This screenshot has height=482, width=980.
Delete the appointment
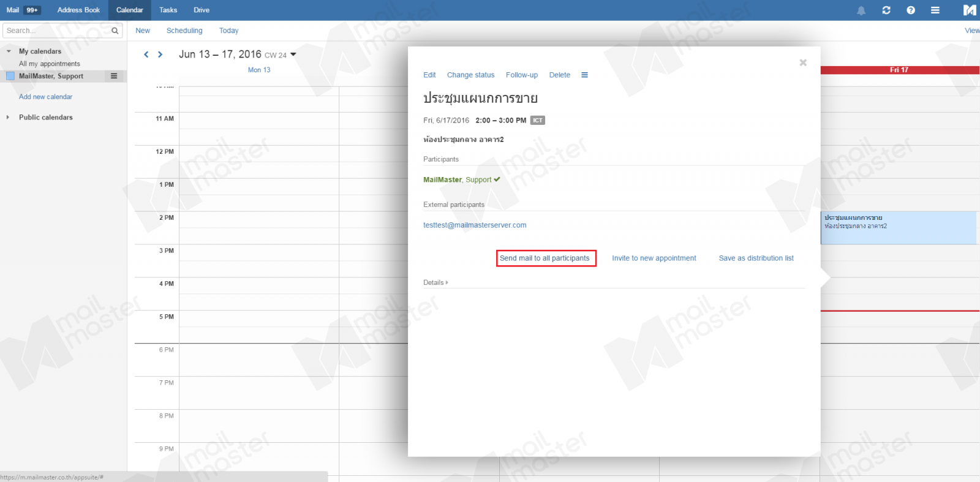pyautogui.click(x=560, y=75)
